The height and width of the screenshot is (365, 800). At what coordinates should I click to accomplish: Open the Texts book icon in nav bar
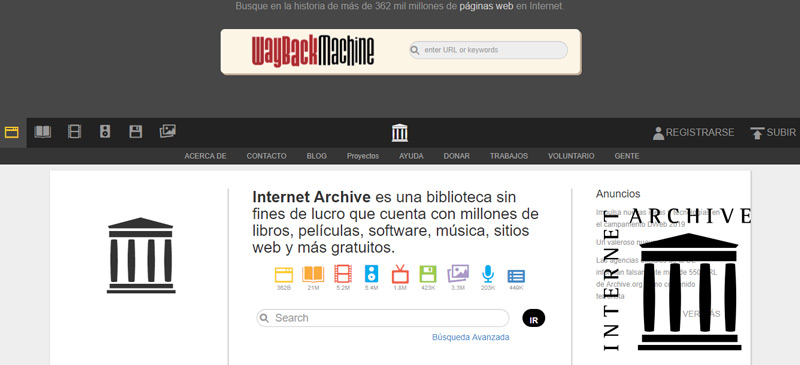click(42, 132)
